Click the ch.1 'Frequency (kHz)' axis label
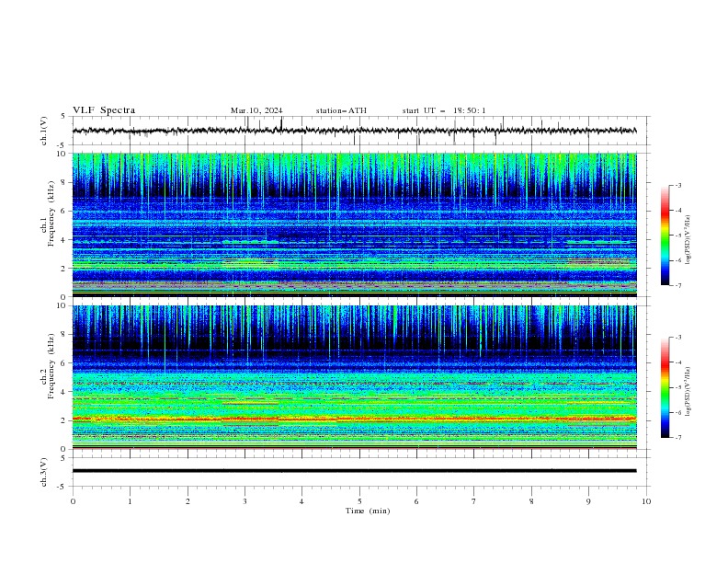 (51, 214)
